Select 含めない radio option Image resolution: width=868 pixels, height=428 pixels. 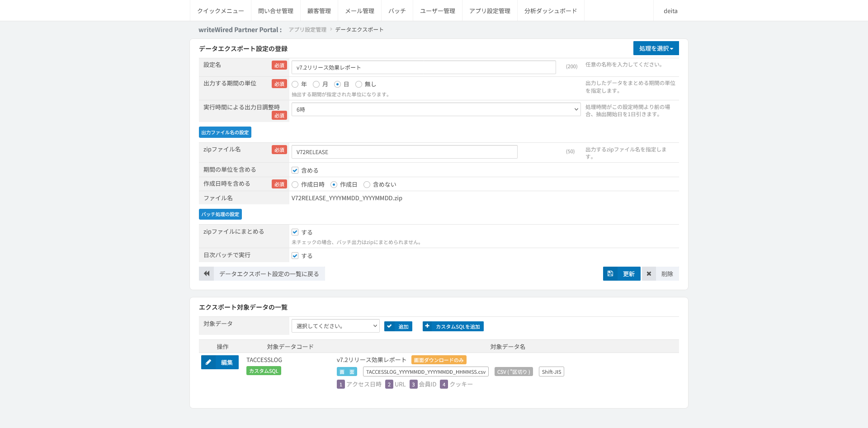pyautogui.click(x=367, y=184)
